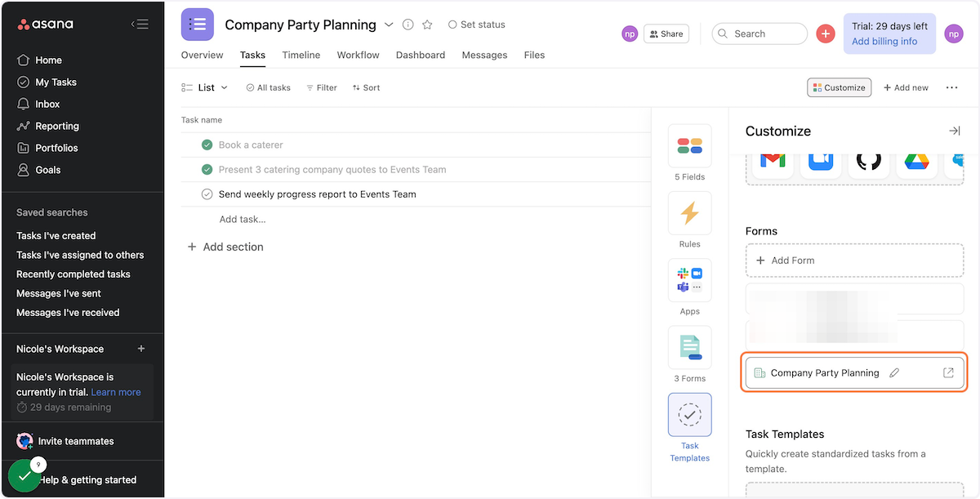
Task: Click the Customize button
Action: [x=840, y=87]
